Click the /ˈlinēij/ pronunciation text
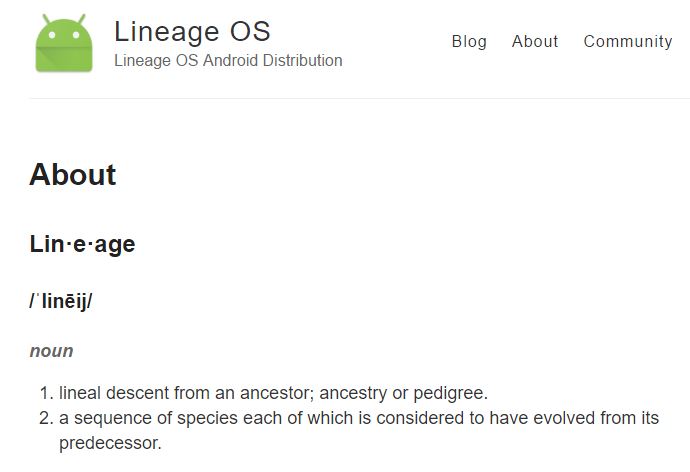 [x=61, y=300]
